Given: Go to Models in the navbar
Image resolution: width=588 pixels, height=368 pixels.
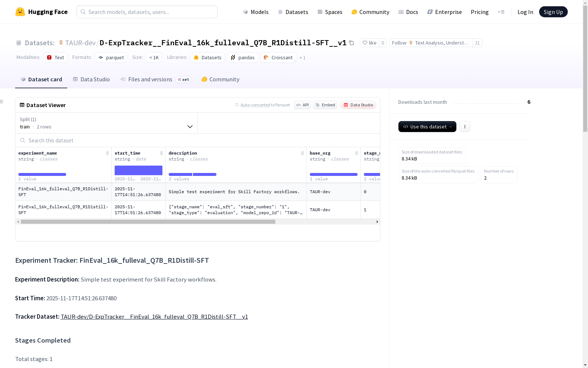Looking at the screenshot, I should 256,12.
